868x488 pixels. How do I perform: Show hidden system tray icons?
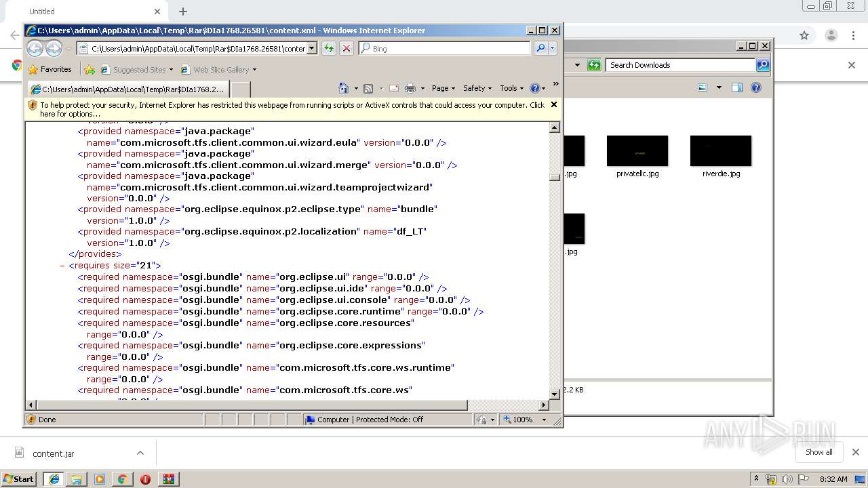[x=757, y=479]
